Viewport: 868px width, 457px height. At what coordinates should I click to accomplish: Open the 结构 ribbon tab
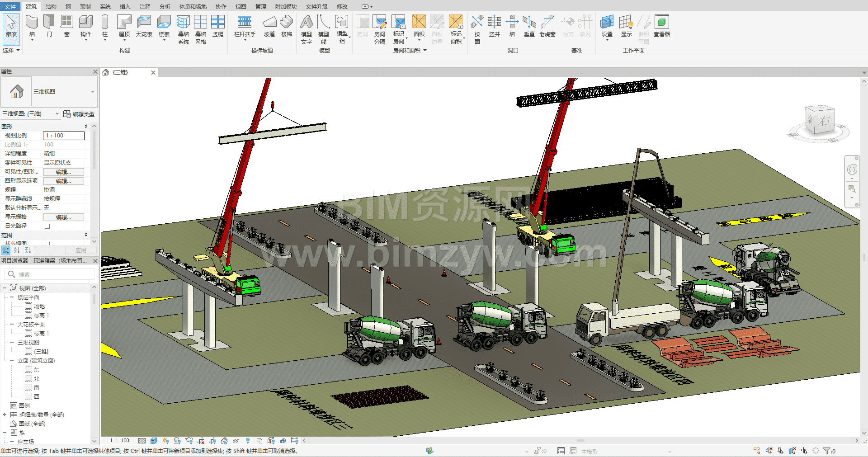coord(51,6)
